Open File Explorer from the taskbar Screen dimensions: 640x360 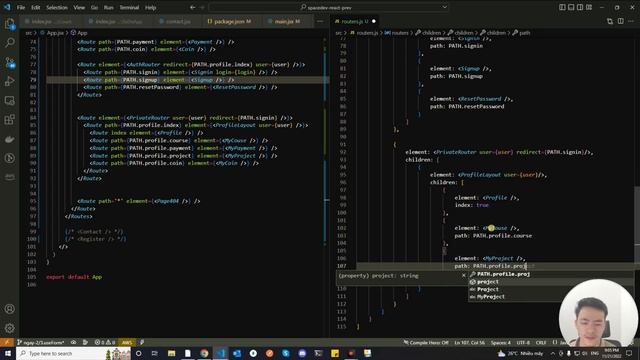171,353
